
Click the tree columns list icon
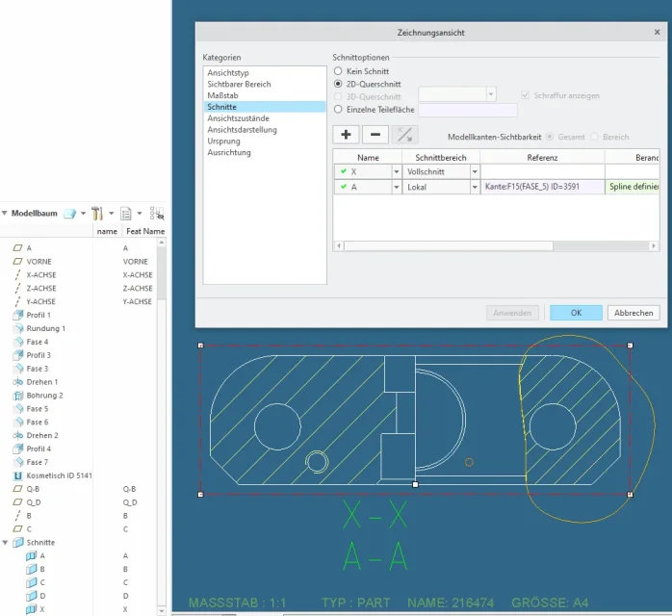pyautogui.click(x=126, y=214)
